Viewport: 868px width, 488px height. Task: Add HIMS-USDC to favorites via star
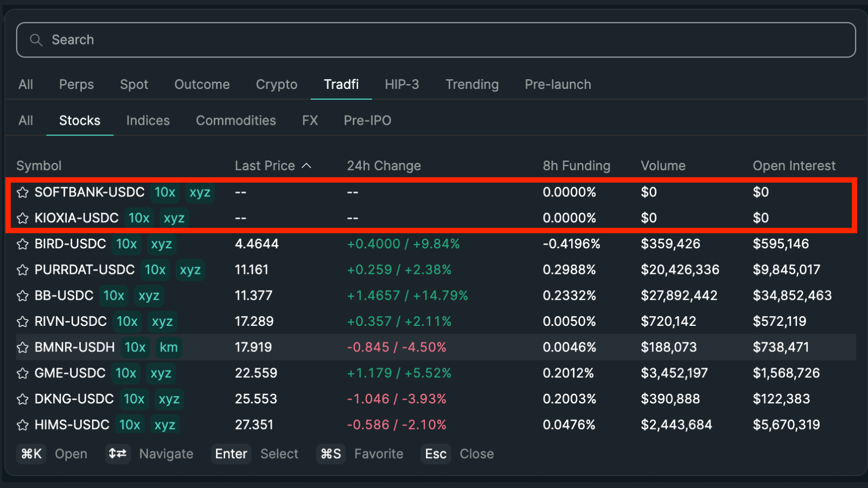pyautogui.click(x=23, y=425)
